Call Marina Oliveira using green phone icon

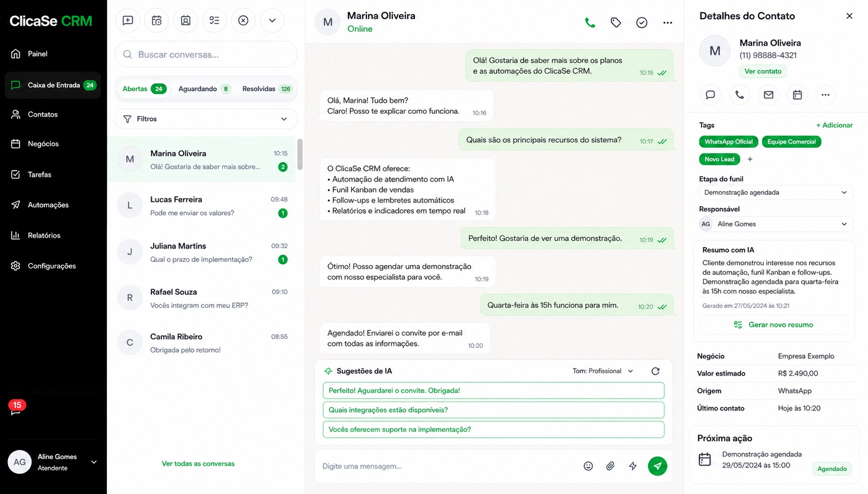(x=590, y=22)
